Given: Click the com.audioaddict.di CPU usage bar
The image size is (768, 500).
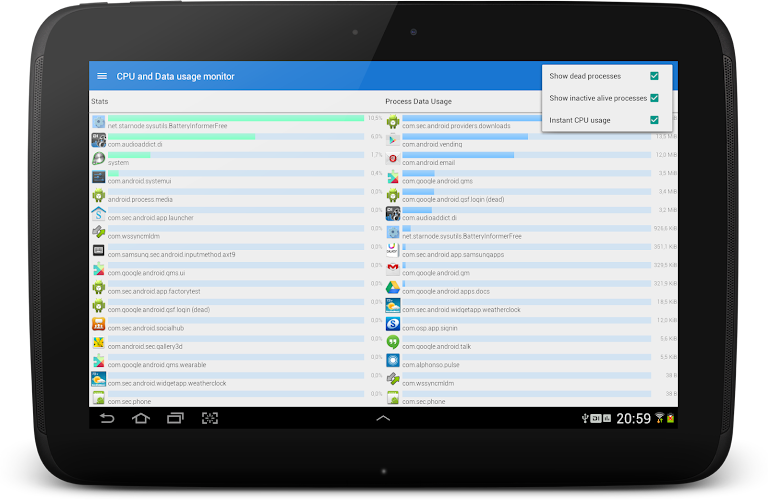Looking at the screenshot, I should pos(236,137).
